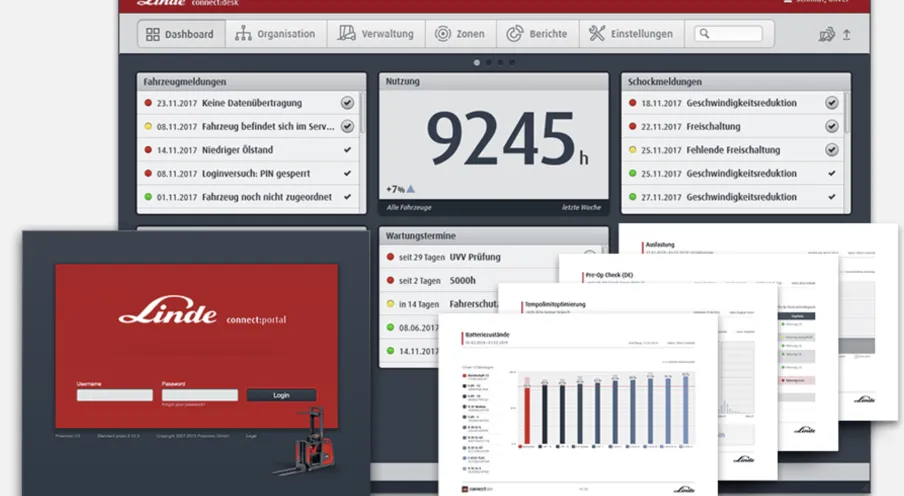Click 'Legal' link in login footer
Image resolution: width=904 pixels, height=496 pixels.
tap(251, 436)
